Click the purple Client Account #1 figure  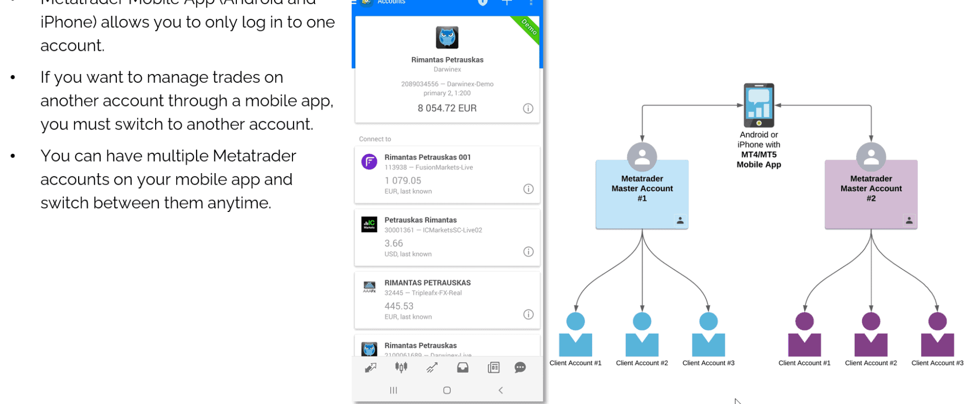pyautogui.click(x=804, y=335)
